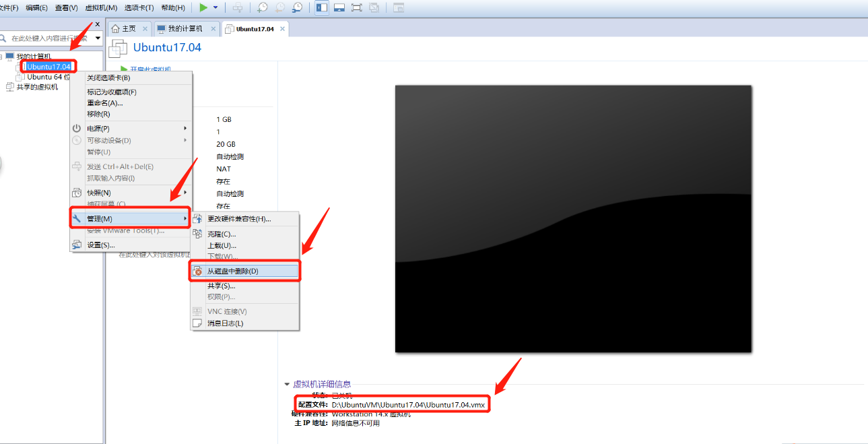Viewport: 868px width, 444px height.
Task: Click the Ubuntu17.04 page heading
Action: (x=167, y=47)
